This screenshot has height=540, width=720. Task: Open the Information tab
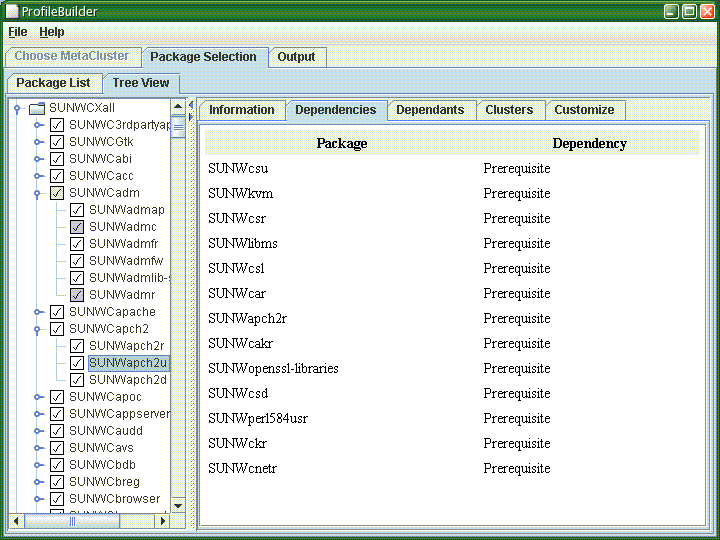(x=242, y=110)
